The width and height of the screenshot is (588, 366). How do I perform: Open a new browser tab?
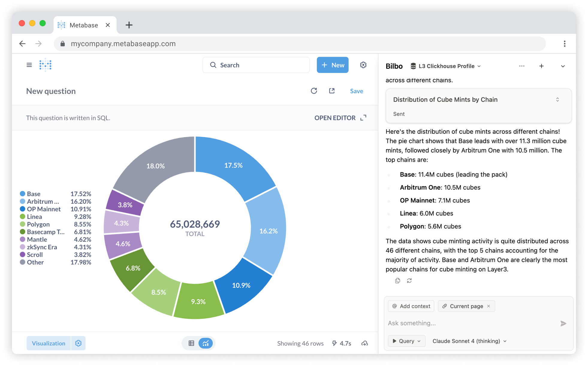click(x=129, y=25)
